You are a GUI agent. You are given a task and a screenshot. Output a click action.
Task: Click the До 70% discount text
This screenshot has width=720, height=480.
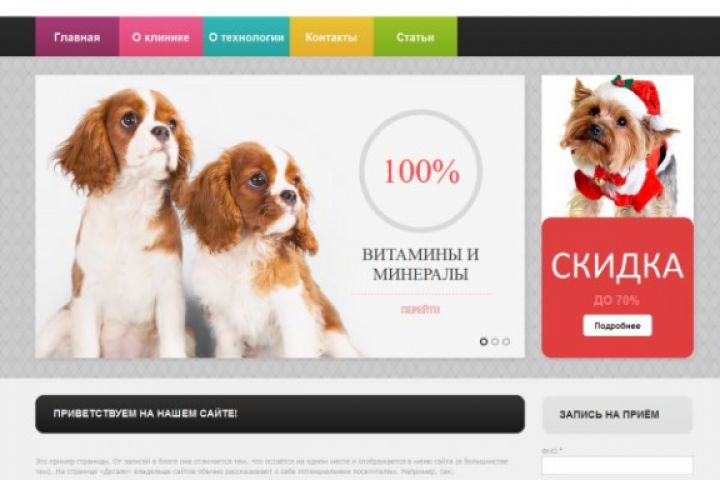point(616,300)
